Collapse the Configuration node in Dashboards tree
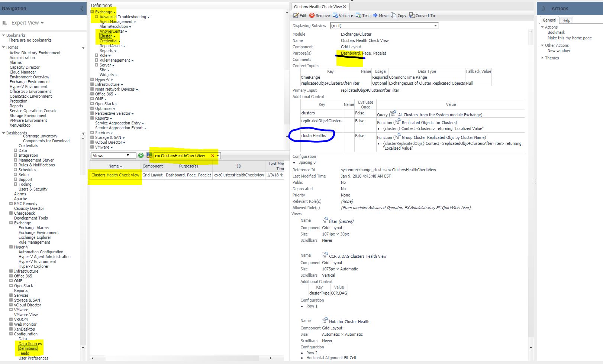This screenshot has width=603, height=364. [11, 334]
